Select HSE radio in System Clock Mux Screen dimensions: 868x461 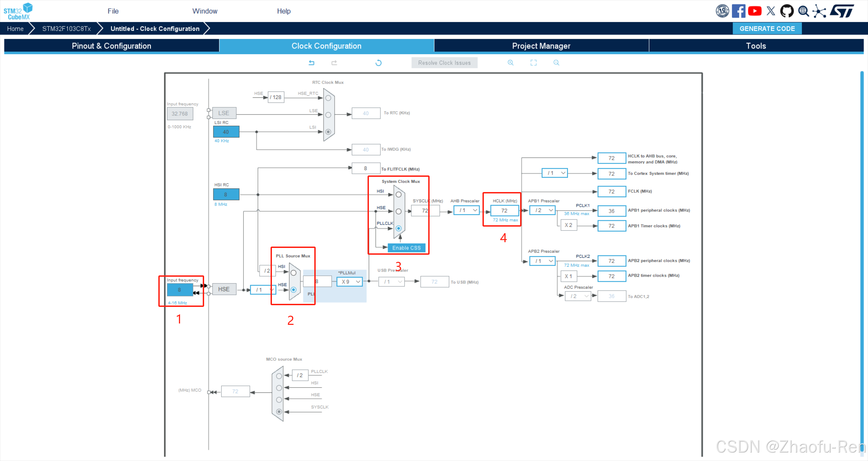tap(399, 211)
